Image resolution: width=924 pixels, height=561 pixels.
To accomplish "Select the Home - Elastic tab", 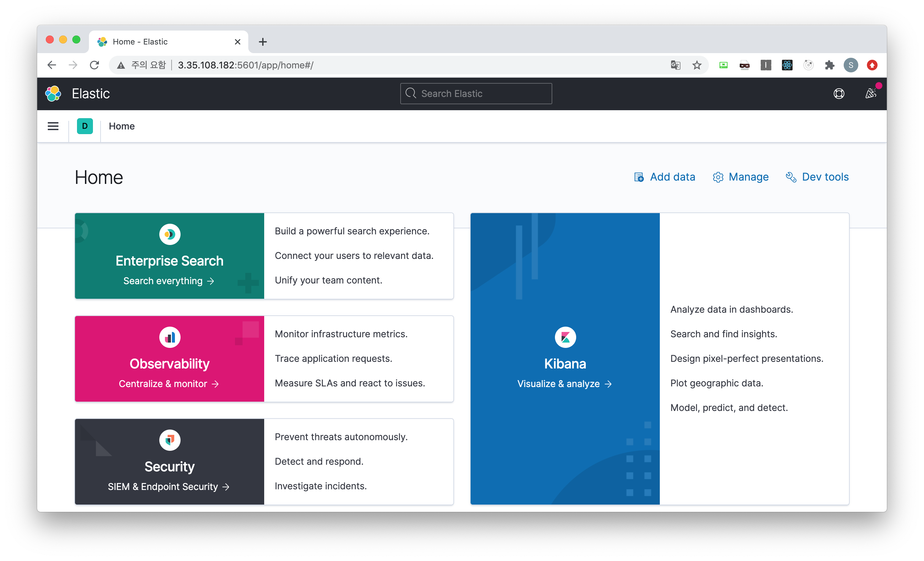I will tap(169, 41).
